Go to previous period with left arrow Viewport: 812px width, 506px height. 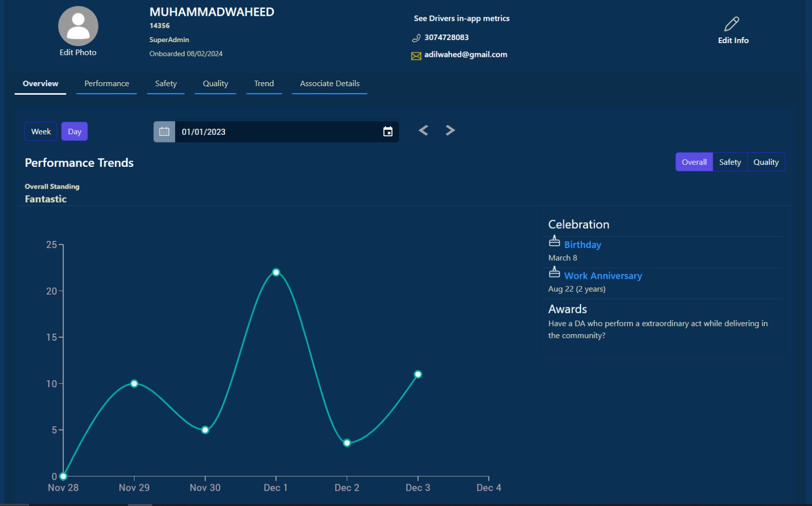pyautogui.click(x=423, y=131)
